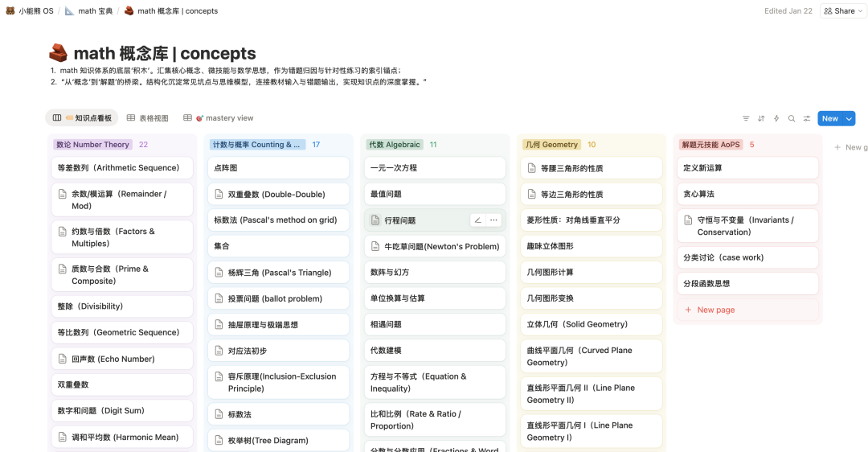
Task: Click edit pencil icon on 行程问题 card
Action: click(477, 220)
